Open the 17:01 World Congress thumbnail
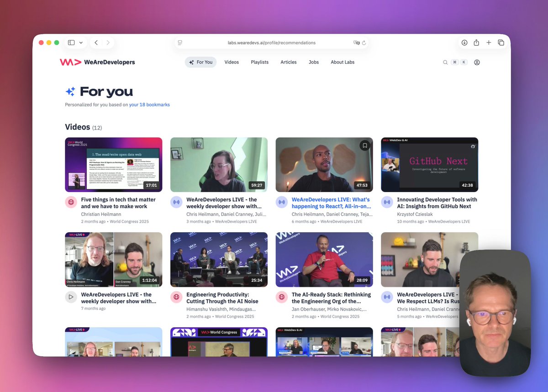 114,165
